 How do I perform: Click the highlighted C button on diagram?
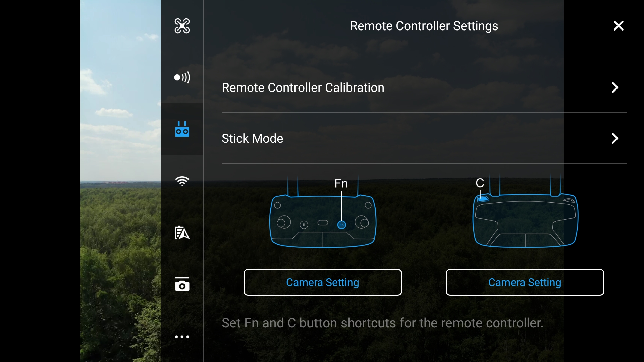tap(483, 199)
